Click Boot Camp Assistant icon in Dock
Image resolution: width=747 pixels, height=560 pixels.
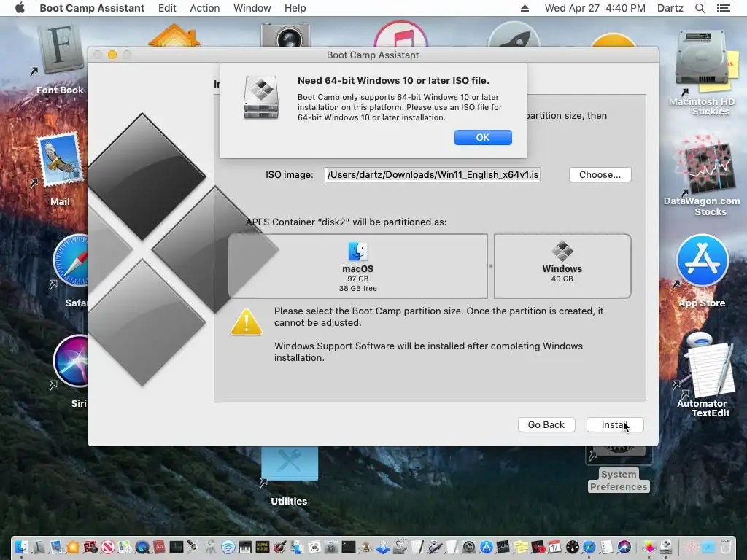pos(666,547)
